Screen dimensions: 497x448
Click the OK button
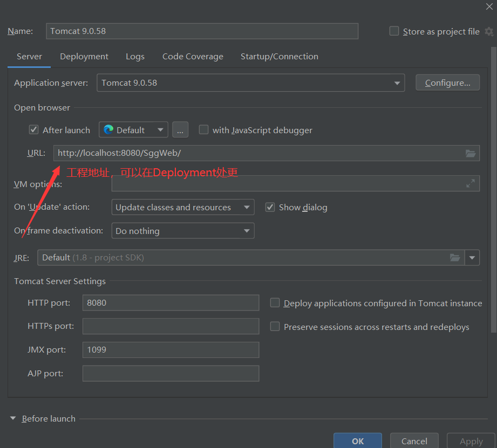pos(358,440)
